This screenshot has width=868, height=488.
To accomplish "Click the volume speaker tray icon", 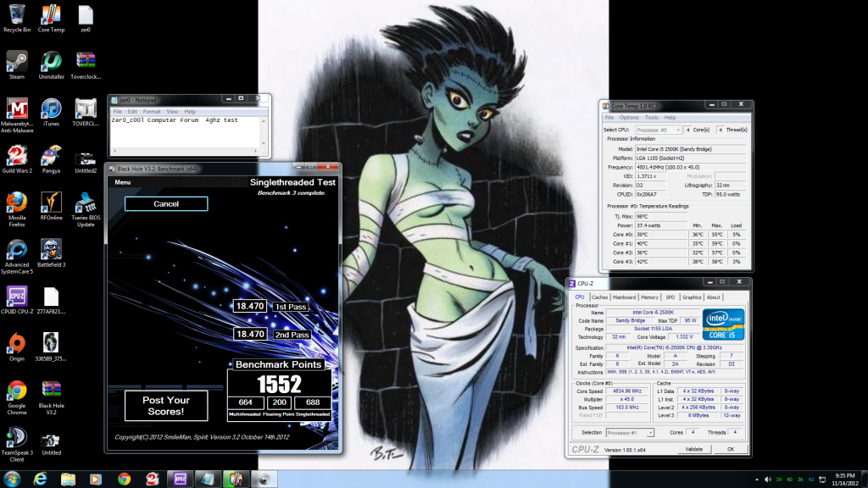I will click(768, 480).
